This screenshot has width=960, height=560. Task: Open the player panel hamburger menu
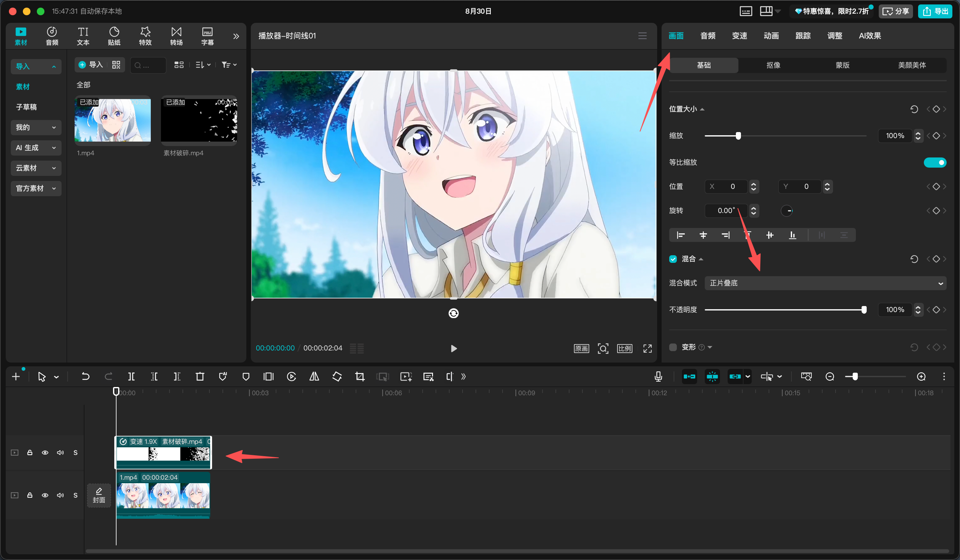coord(642,36)
